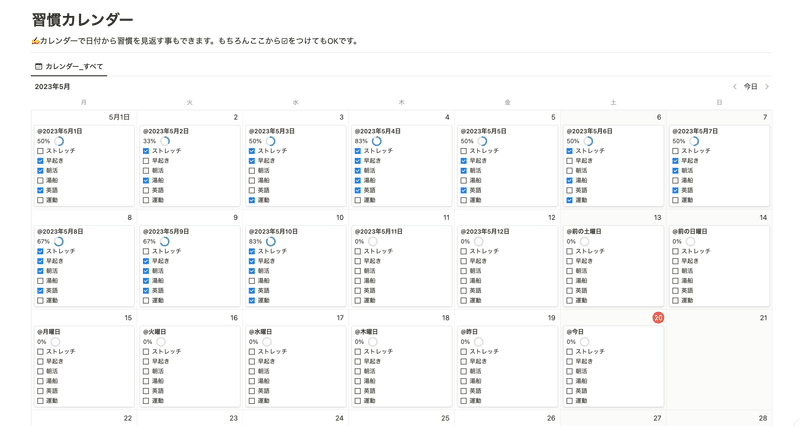The height and width of the screenshot is (426, 800).
Task: Open the @前の土曜日 entry
Action: click(x=584, y=232)
